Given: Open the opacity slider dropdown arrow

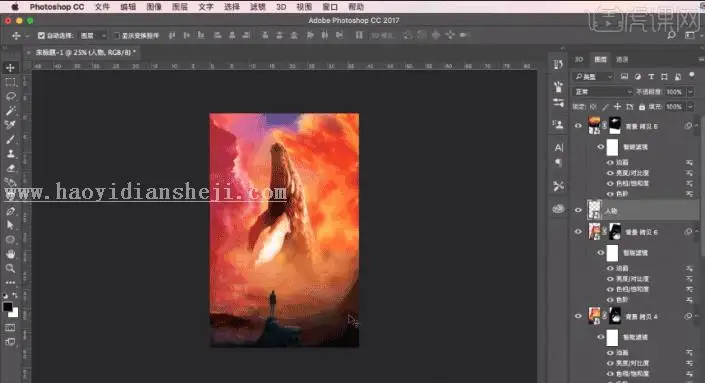Looking at the screenshot, I should [691, 92].
